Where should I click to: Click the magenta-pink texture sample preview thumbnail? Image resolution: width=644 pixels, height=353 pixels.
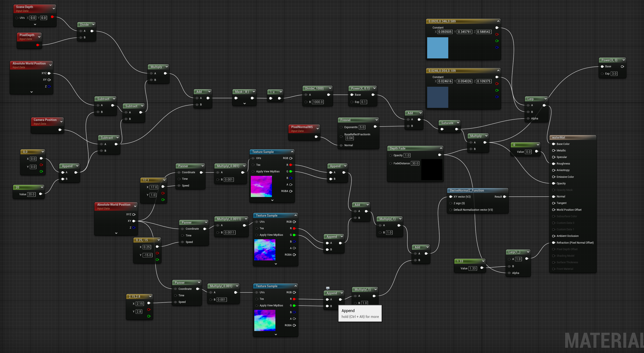tap(261, 186)
